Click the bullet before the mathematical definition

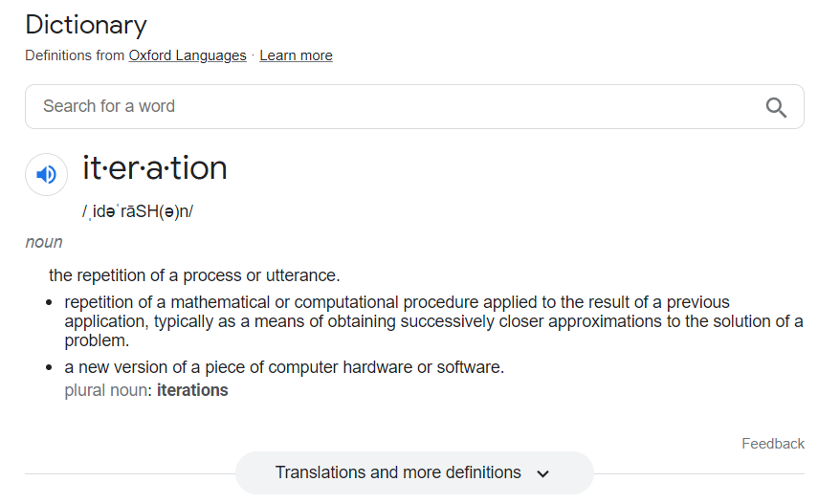[x=50, y=302]
